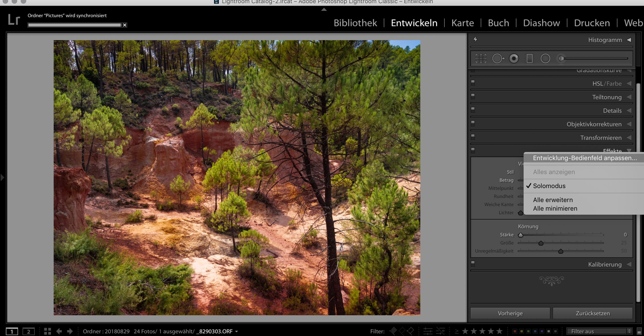Filter by edited photos sliders icon
644x336 pixels.
coord(428,331)
